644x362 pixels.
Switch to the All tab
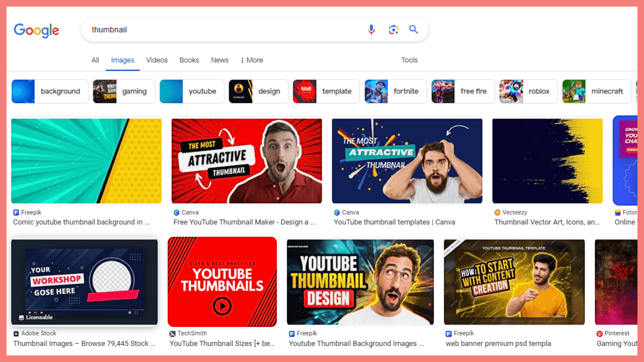click(x=95, y=60)
